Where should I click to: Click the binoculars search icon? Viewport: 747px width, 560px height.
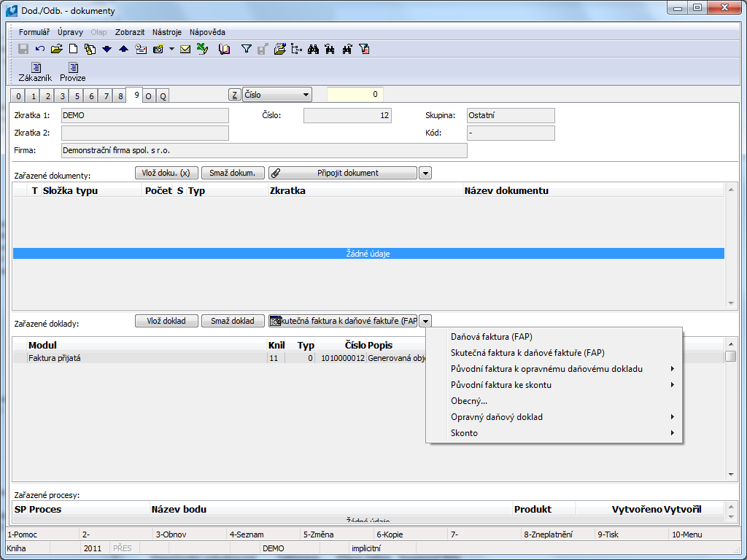point(313,50)
